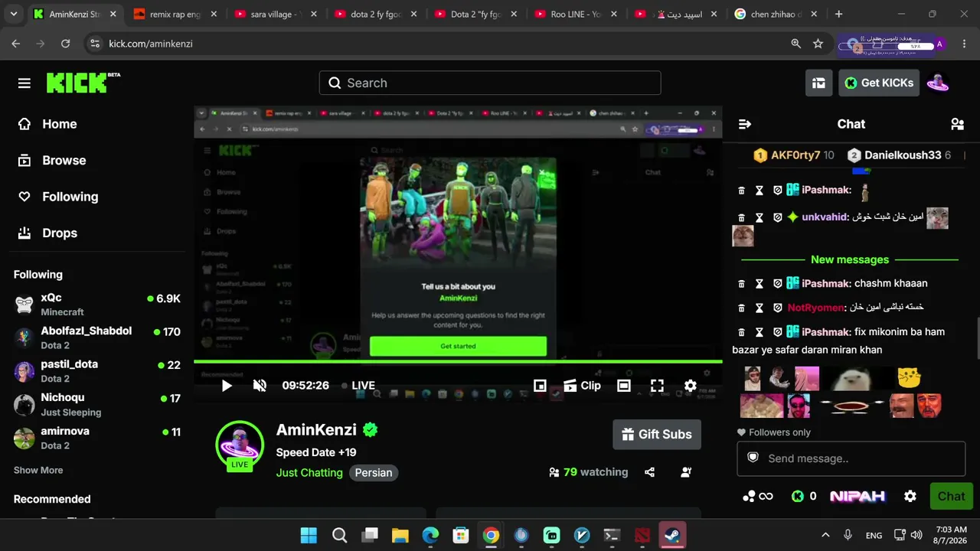The width and height of the screenshot is (980, 551).
Task: Toggle mini player mode
Action: tap(540, 386)
